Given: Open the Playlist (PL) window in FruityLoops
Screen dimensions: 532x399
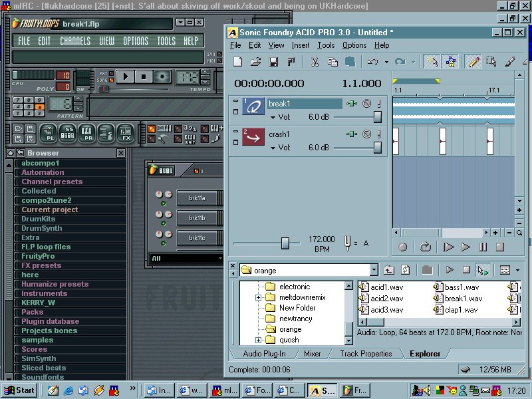Looking at the screenshot, I should [49, 132].
